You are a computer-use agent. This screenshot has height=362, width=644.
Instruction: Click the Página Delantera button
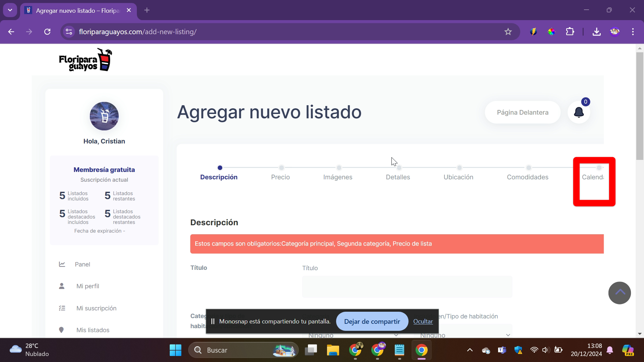[x=523, y=112]
